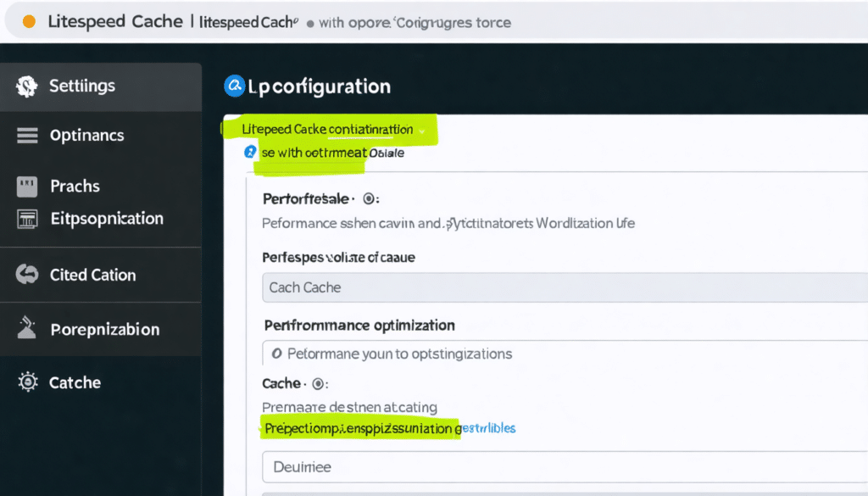Click the 'Litespeed Cache' title text
This screenshot has height=496, width=868.
tap(115, 21)
